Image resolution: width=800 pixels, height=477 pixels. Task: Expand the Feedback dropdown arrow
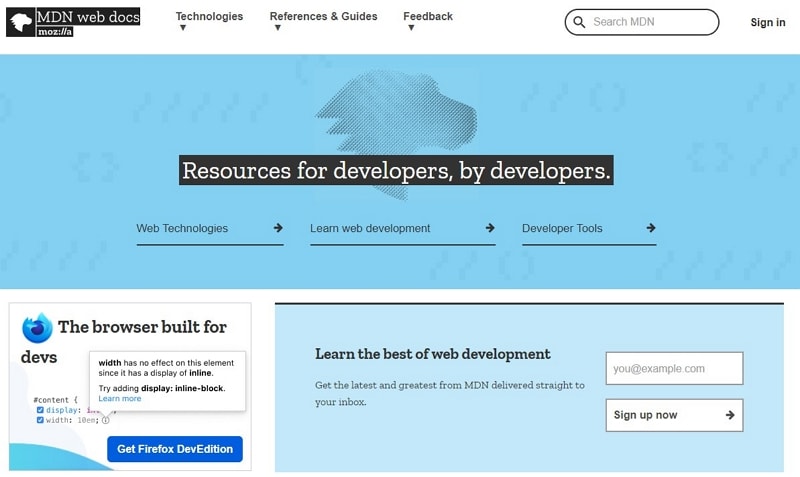(x=411, y=28)
